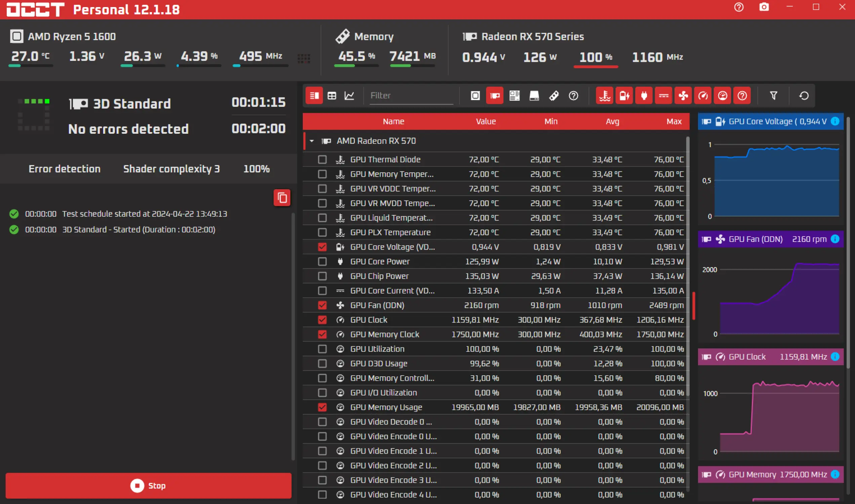855x504 pixels.
Task: Switch to table view layout
Action: point(331,96)
